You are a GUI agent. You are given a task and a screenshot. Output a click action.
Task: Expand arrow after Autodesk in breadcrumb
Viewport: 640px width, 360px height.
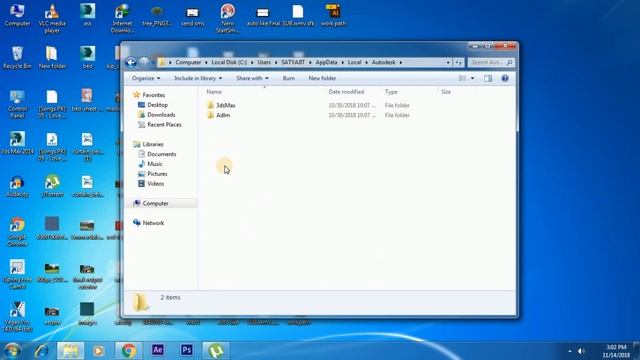401,62
